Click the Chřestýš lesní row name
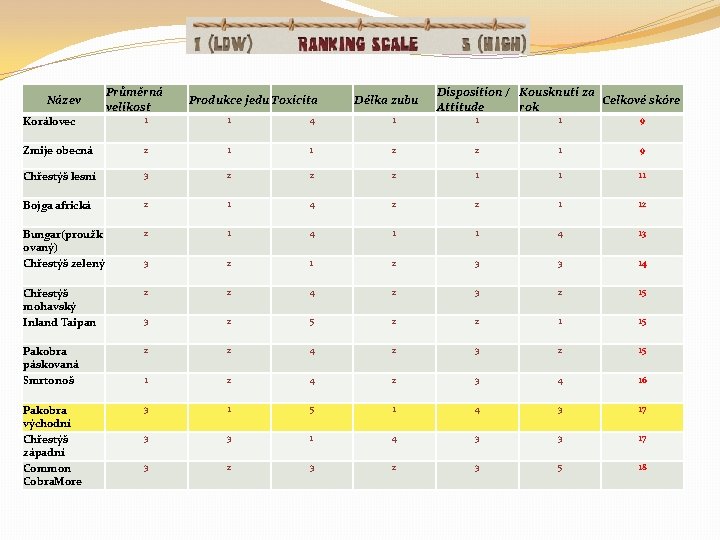This screenshot has width=720, height=540. [60, 176]
